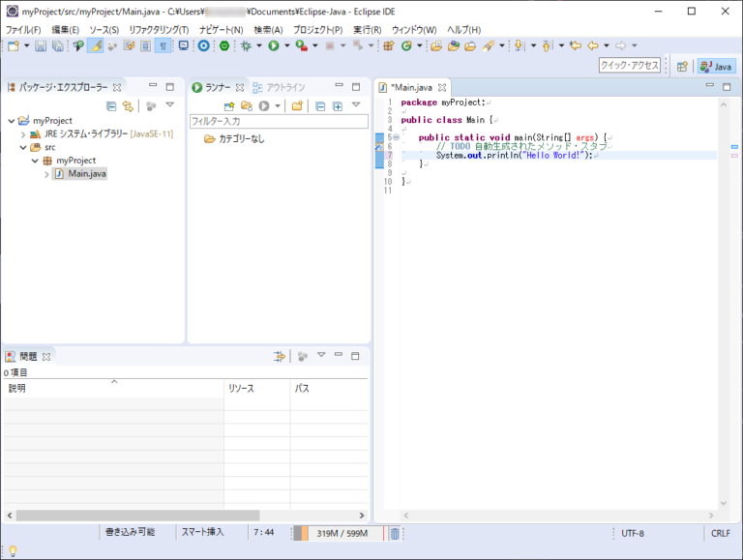Collapse the src folder in tree
The image size is (743, 560).
point(23,147)
